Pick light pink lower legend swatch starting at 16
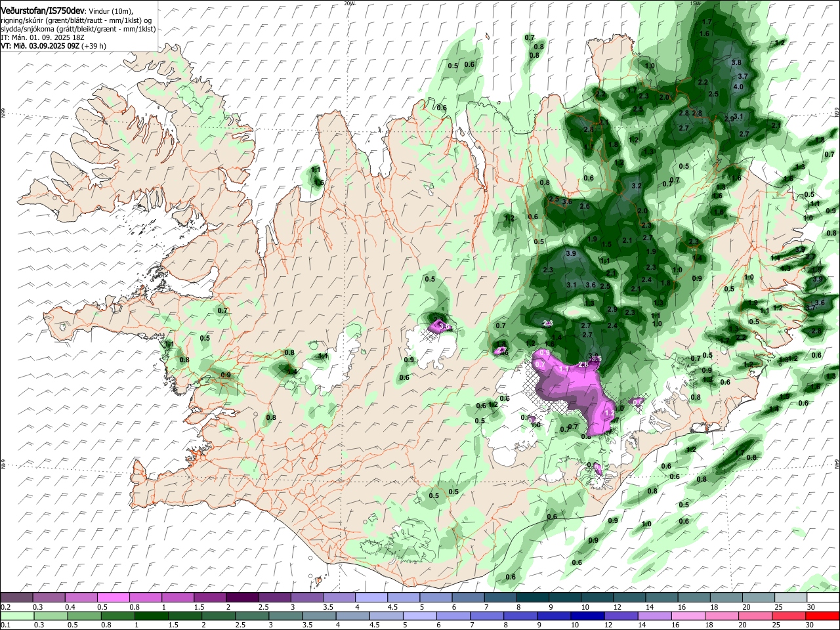The image size is (840, 630). pos(688,616)
